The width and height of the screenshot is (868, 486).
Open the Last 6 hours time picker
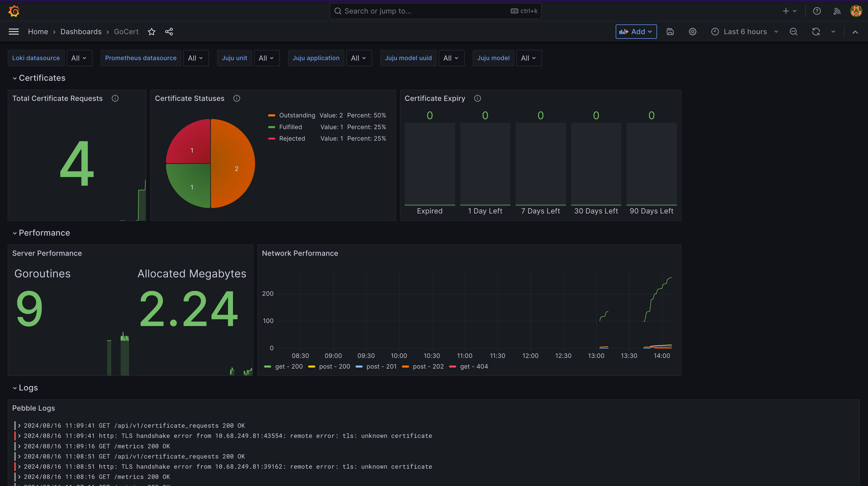pyautogui.click(x=745, y=32)
